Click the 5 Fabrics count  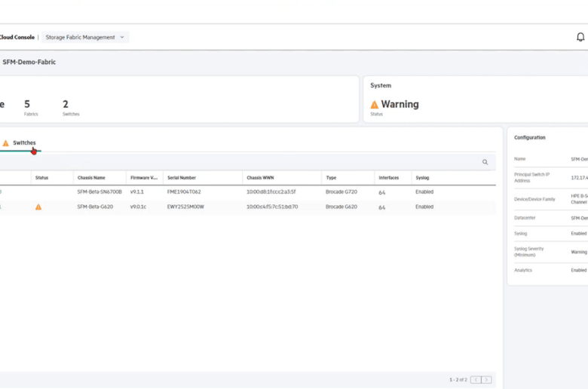pos(31,107)
